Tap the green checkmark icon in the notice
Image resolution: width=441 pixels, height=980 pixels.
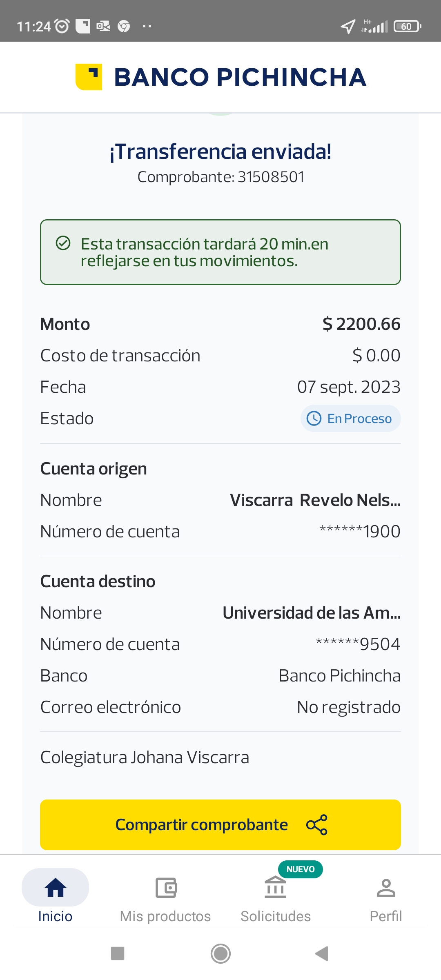[63, 243]
